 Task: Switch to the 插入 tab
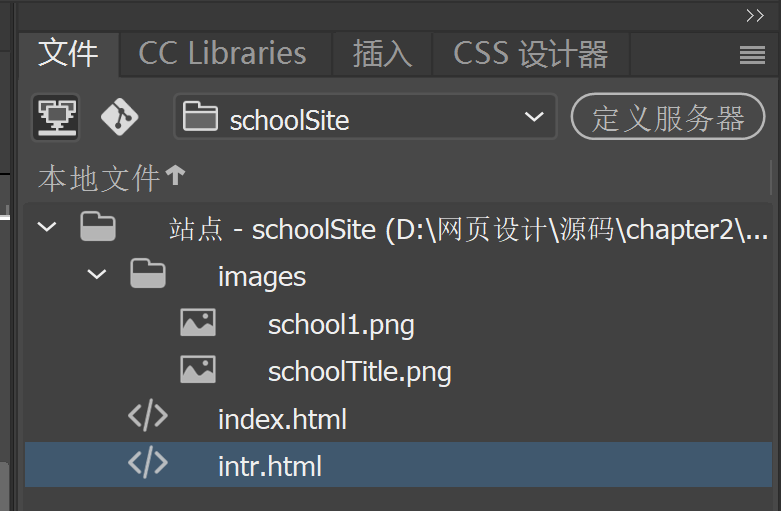point(382,54)
